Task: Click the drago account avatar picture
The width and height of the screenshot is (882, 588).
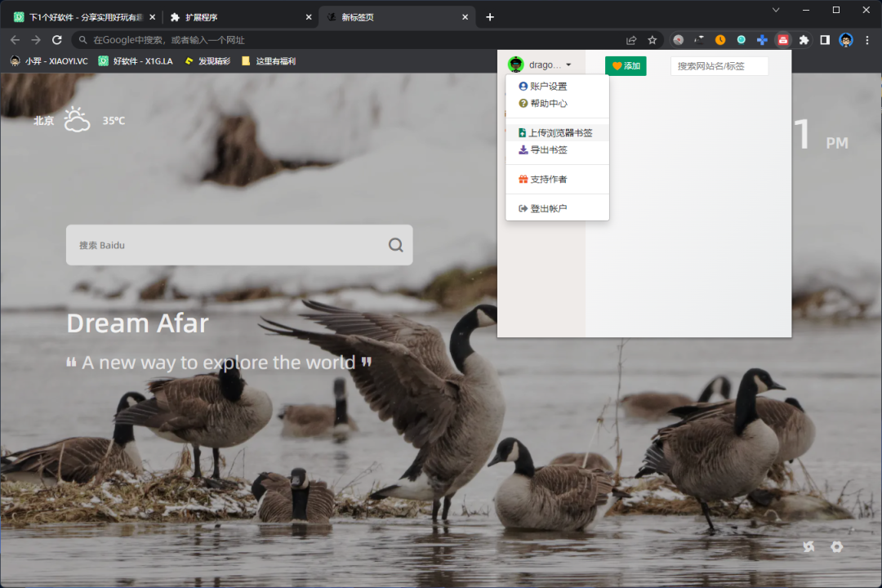Action: 515,65
